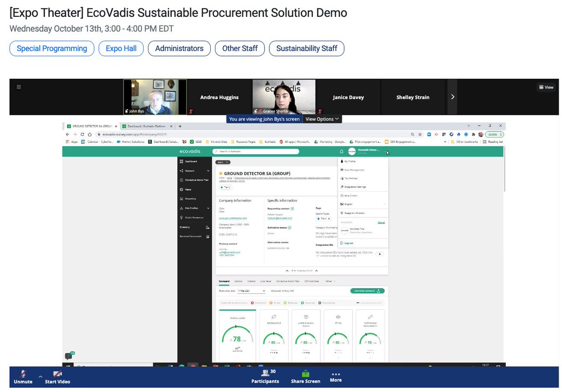The width and height of the screenshot is (562, 392).
Task: Switch to the Dashboard EcoVadis Platform browser tab
Action: click(x=148, y=126)
